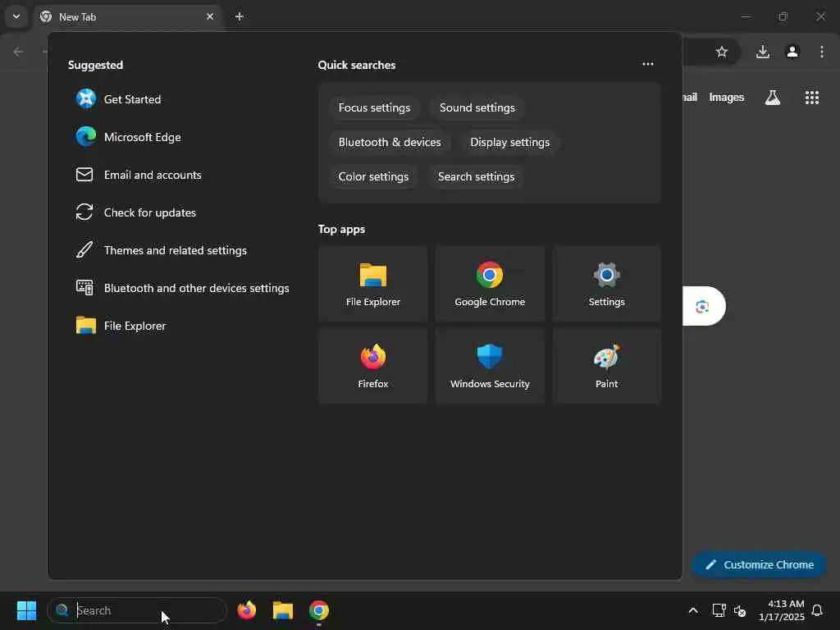840x630 pixels.
Task: Select the New Tab tab
Action: point(129,16)
